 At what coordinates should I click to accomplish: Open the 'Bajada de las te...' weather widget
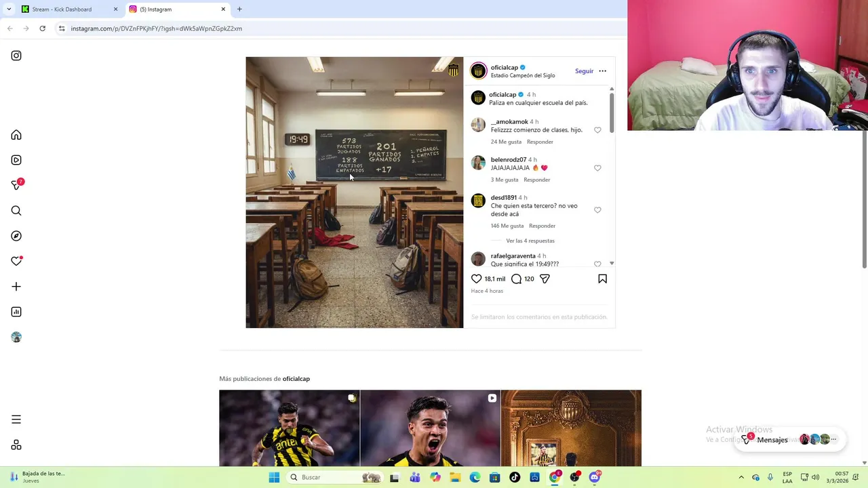38,477
